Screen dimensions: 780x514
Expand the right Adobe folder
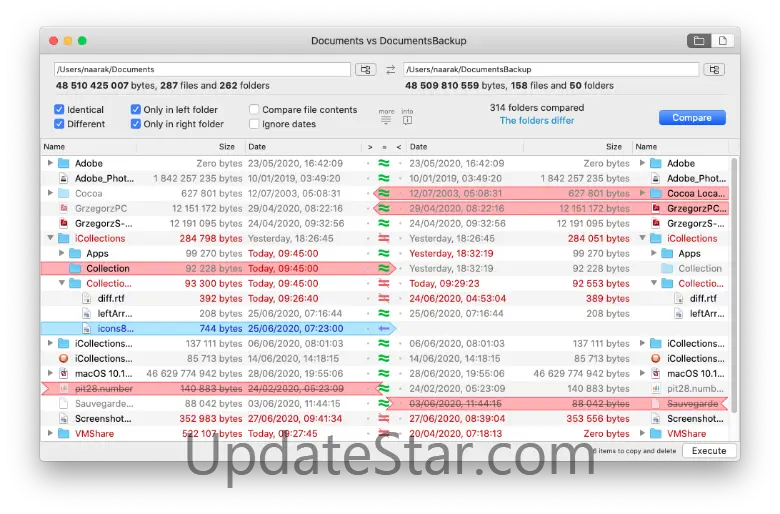[x=642, y=163]
